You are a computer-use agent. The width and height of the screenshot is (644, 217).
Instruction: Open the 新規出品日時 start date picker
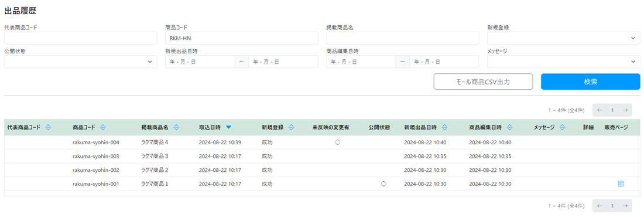click(200, 62)
